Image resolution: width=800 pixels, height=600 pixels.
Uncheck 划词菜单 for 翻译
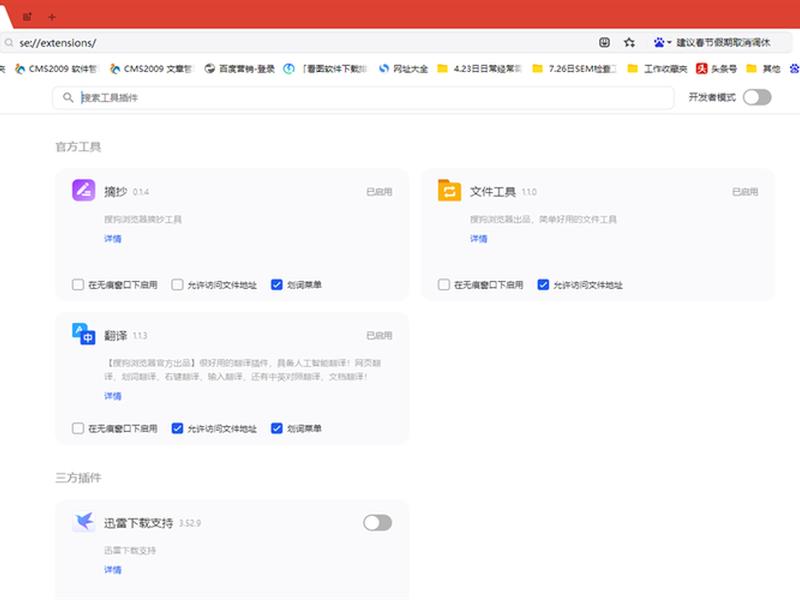point(277,429)
